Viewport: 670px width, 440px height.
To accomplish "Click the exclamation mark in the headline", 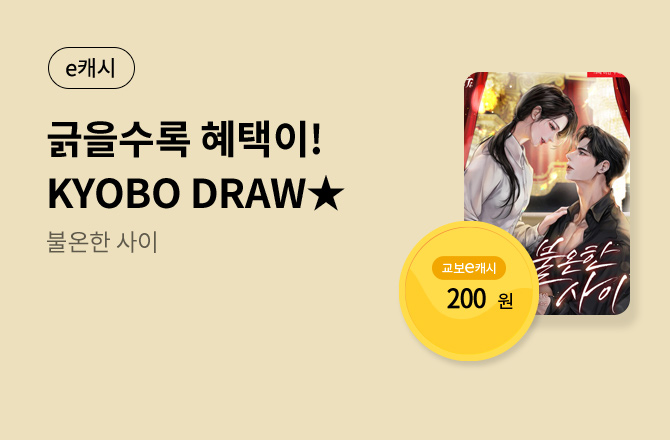I will [x=316, y=139].
